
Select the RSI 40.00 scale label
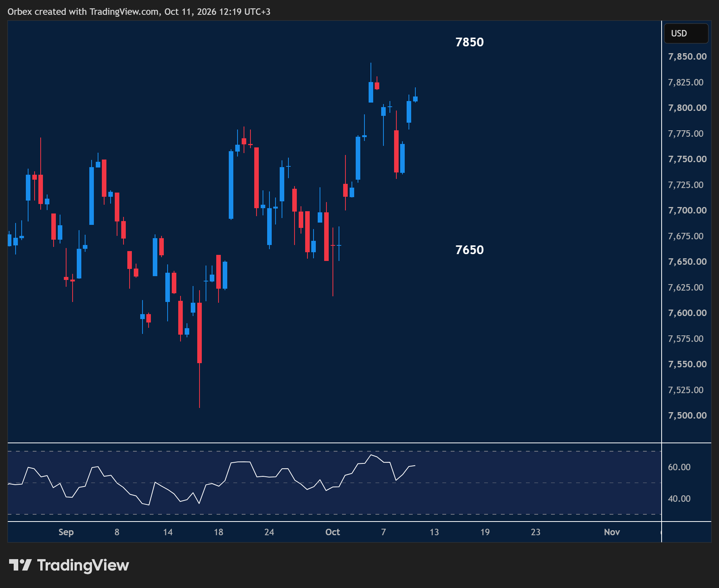[679, 499]
